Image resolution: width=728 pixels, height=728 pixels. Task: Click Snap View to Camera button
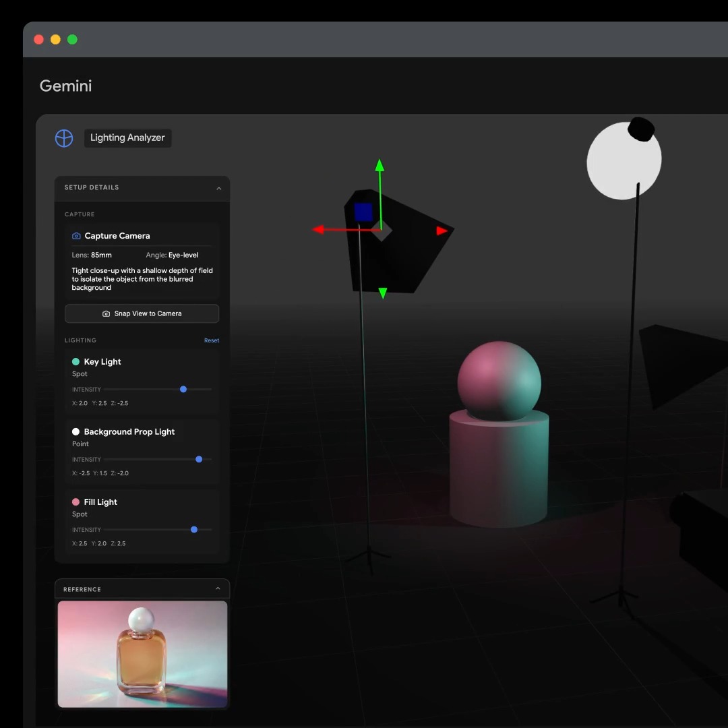click(142, 313)
